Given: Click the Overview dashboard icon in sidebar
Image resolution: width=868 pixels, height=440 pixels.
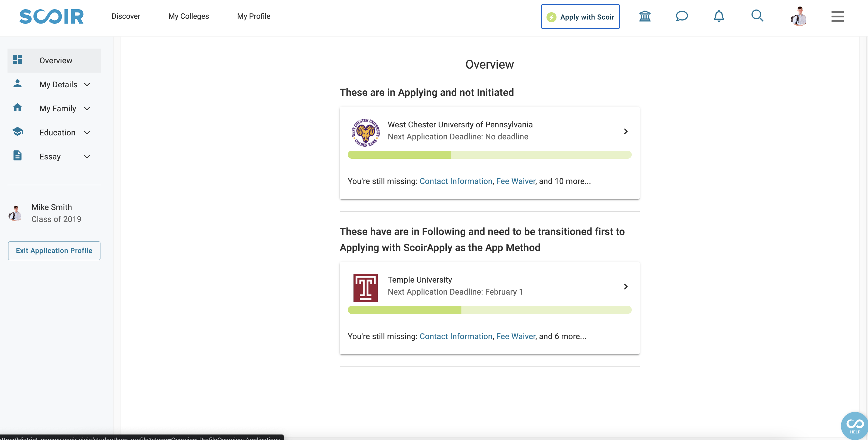Looking at the screenshot, I should pyautogui.click(x=17, y=60).
